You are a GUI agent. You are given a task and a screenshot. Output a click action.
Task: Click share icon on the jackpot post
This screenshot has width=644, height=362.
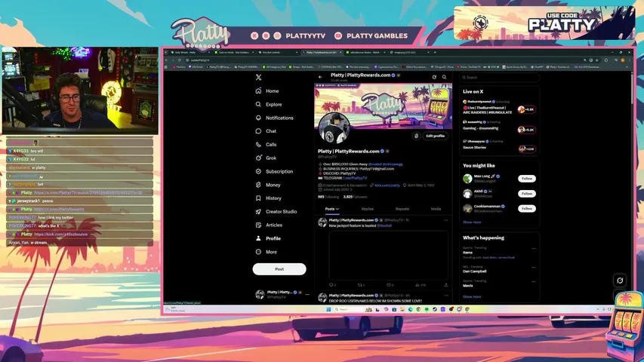pyautogui.click(x=446, y=285)
